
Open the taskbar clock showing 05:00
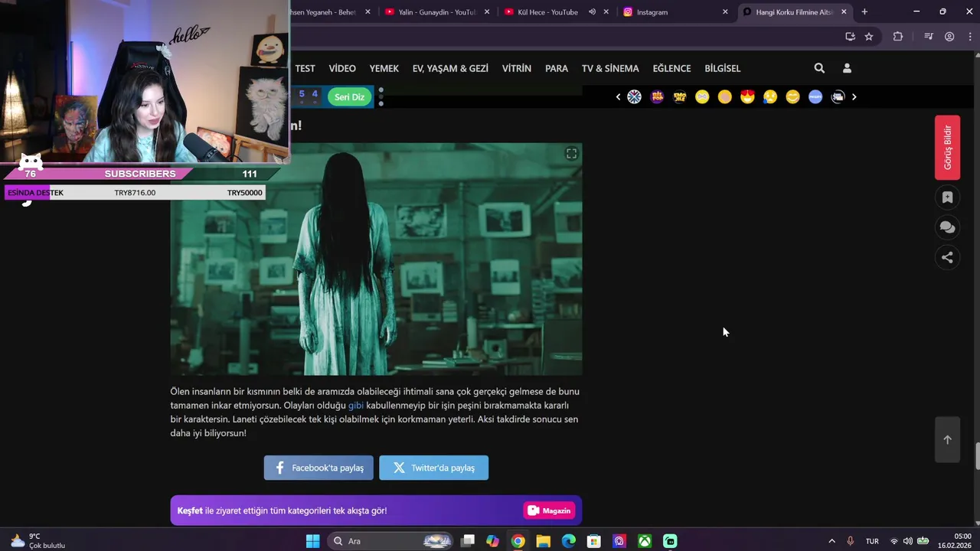tap(955, 541)
